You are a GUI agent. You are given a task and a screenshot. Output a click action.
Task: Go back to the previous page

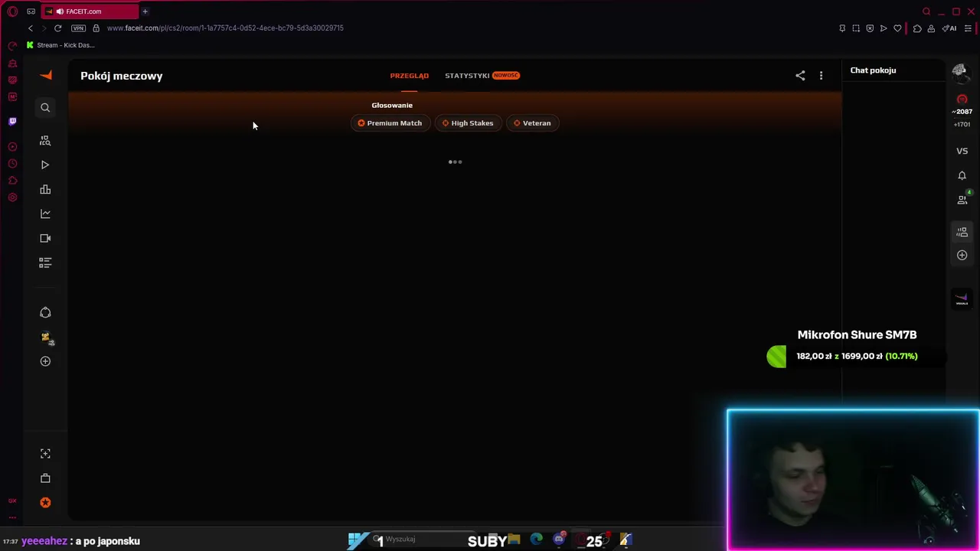31,28
